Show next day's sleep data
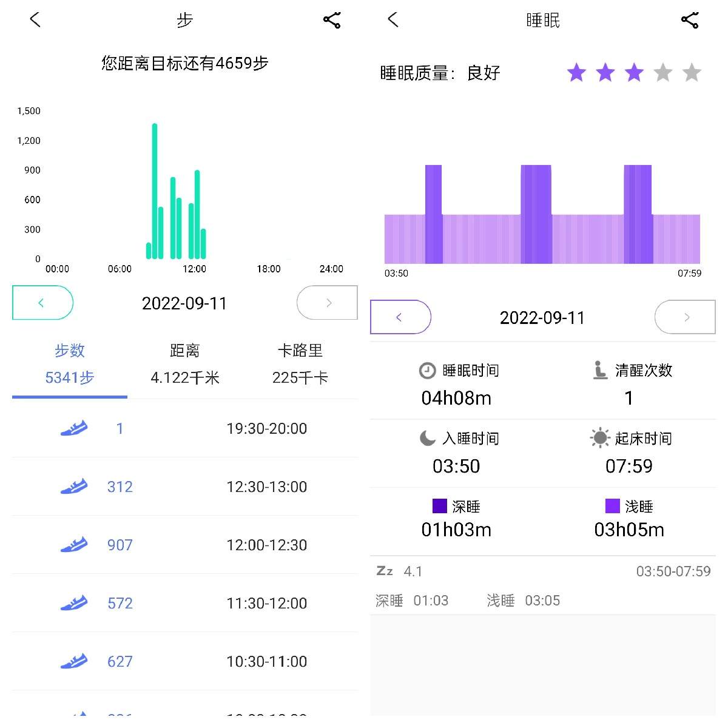Viewport: 728px width, 728px height. [685, 317]
